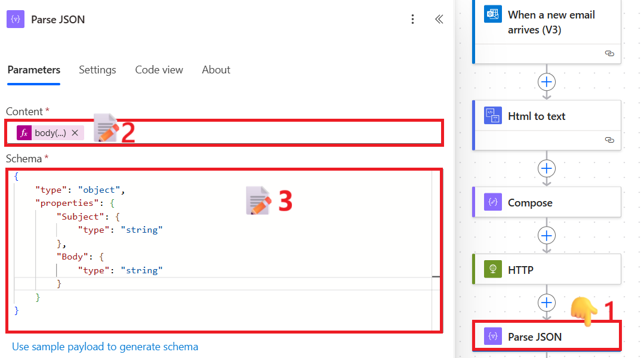The height and width of the screenshot is (358, 644).
Task: Click the Parse JSON header icon
Action: coord(14,19)
